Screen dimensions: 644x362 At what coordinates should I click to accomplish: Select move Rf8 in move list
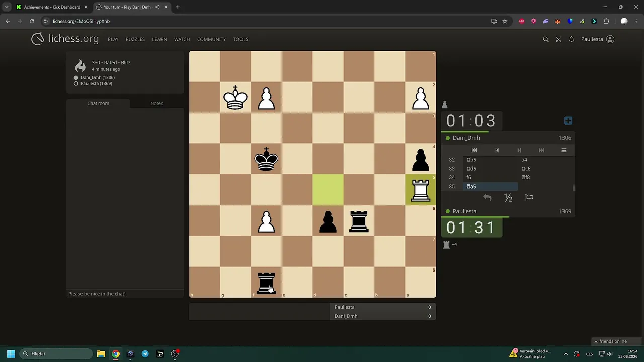(545, 177)
